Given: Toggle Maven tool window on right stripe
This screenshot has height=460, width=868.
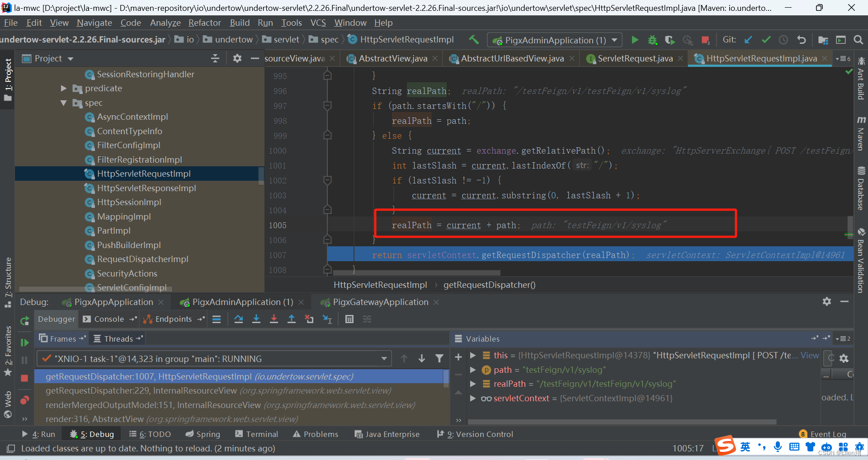Looking at the screenshot, I should tap(861, 133).
